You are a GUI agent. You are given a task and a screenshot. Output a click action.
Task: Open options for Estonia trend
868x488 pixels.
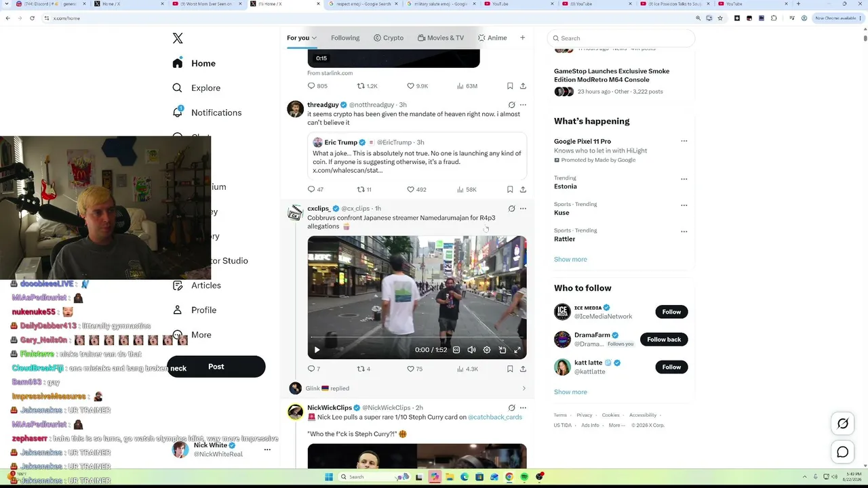click(x=684, y=179)
